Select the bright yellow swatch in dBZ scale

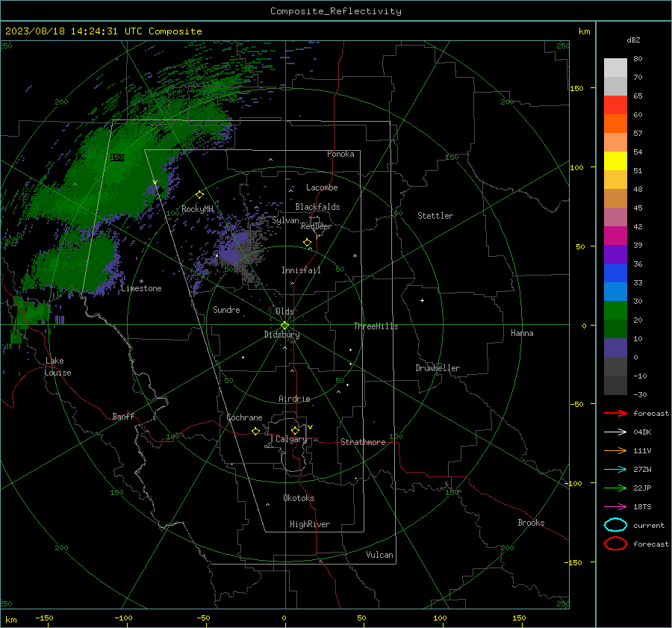[x=615, y=161]
